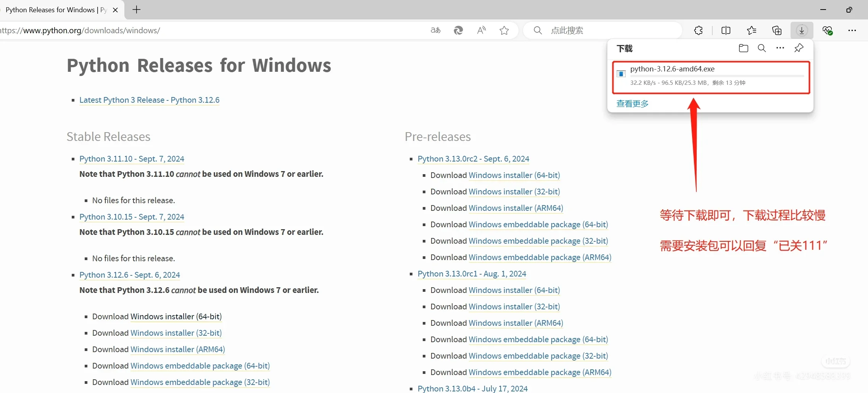The image size is (868, 393).
Task: Click the Windows 7 note for Python 3.12.6
Action: coord(199,290)
